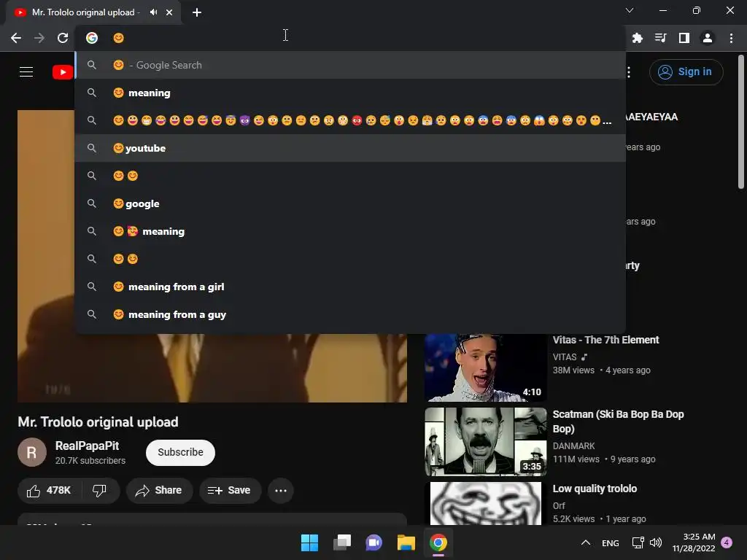Click the YouTube logo
The height and width of the screenshot is (560, 747).
tap(63, 72)
